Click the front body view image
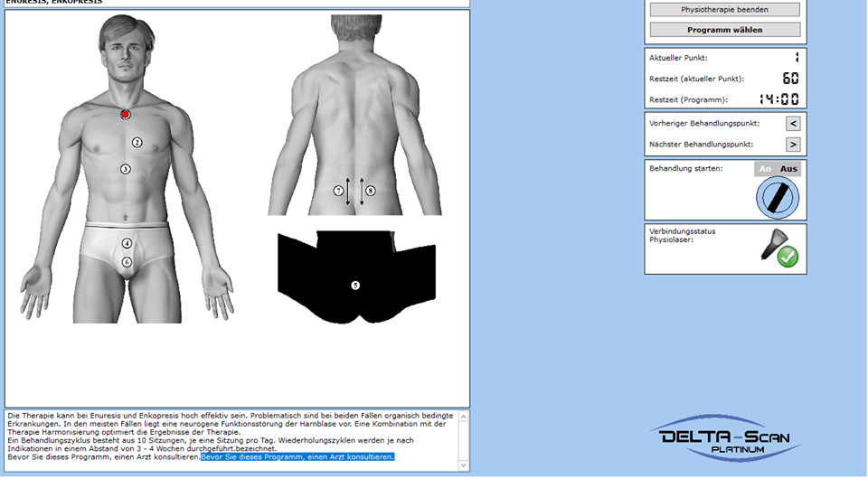The width and height of the screenshot is (868, 488). point(127,169)
